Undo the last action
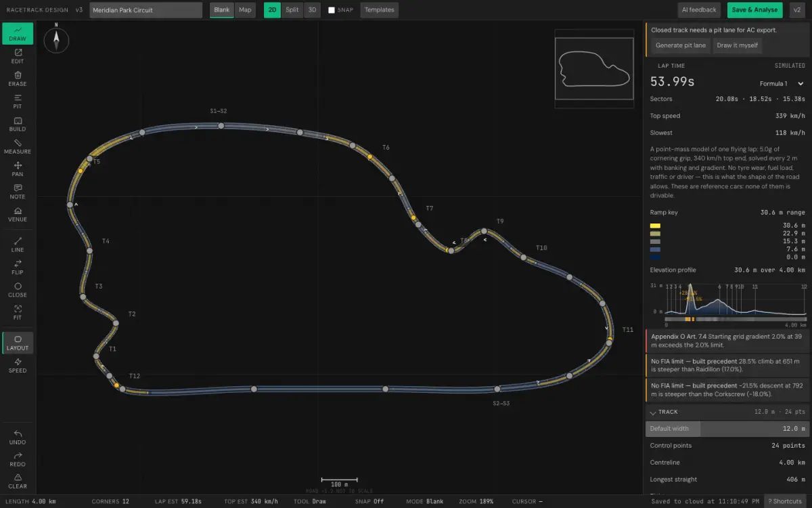The width and height of the screenshot is (812, 508). tap(18, 438)
